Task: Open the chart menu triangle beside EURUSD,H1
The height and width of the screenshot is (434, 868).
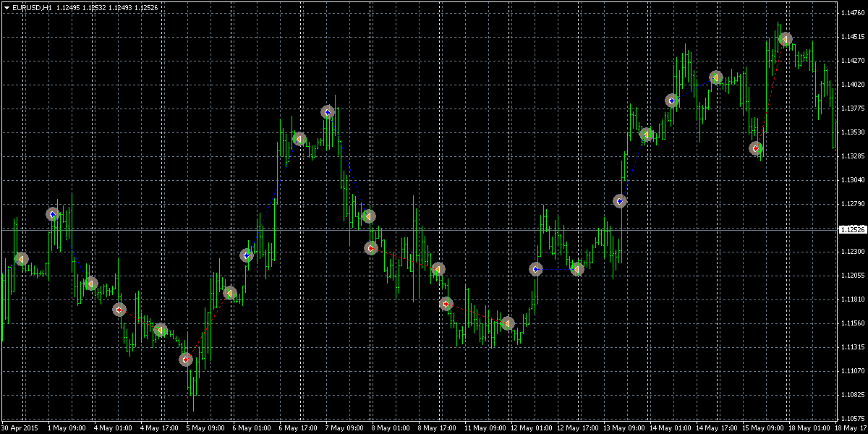Action: 6,7
